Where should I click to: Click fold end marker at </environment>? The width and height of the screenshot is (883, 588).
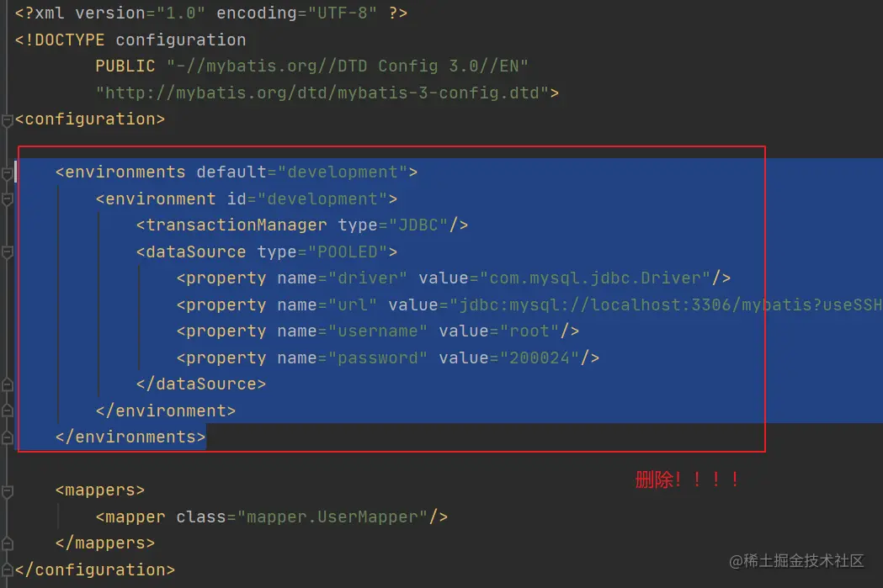pyautogui.click(x=8, y=411)
